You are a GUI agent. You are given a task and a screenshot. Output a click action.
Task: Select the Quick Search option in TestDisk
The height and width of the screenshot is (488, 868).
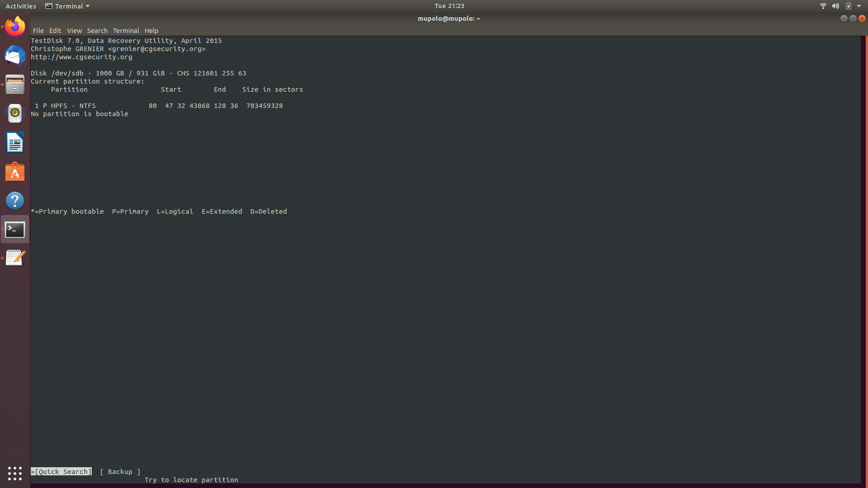pyautogui.click(x=61, y=471)
